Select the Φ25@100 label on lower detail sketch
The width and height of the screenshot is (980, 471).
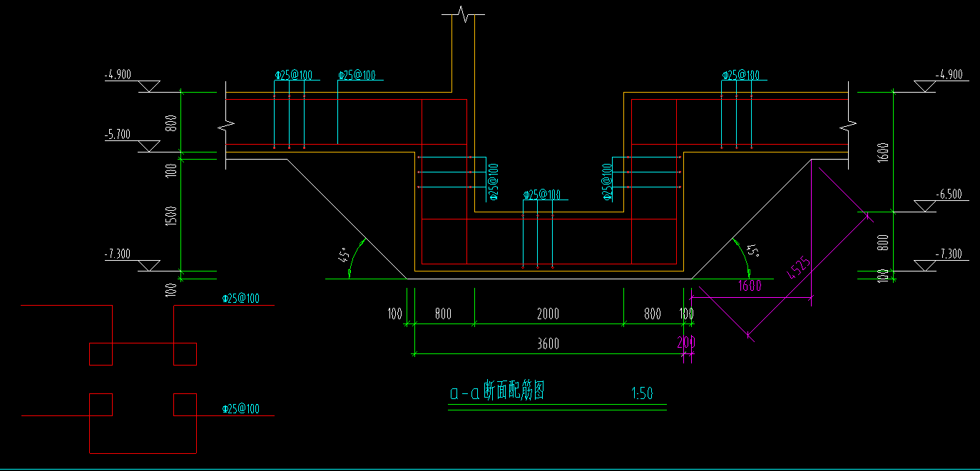tap(240, 409)
